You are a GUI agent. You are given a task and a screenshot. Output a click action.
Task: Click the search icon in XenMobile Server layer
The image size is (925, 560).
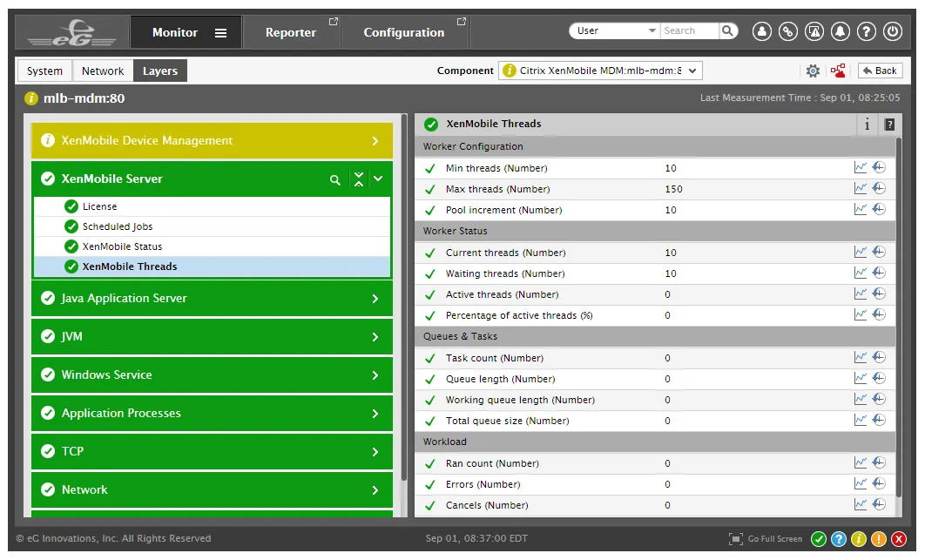coord(335,180)
